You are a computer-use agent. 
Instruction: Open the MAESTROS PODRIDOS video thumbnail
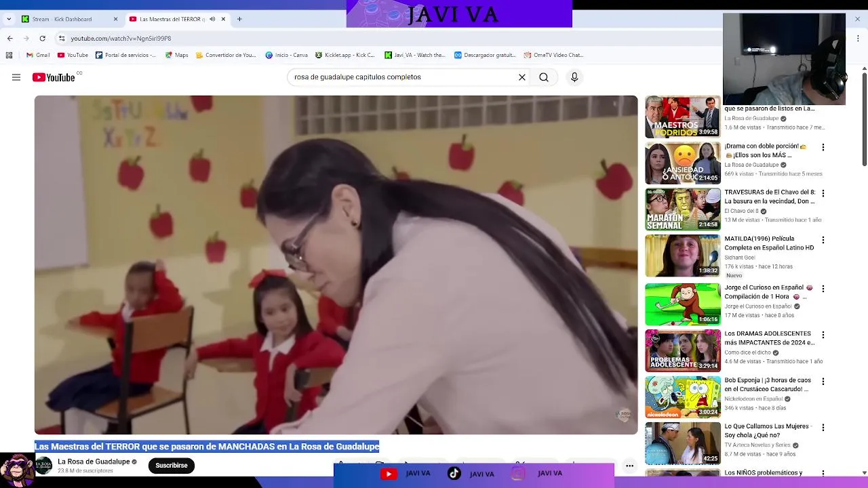pyautogui.click(x=683, y=117)
